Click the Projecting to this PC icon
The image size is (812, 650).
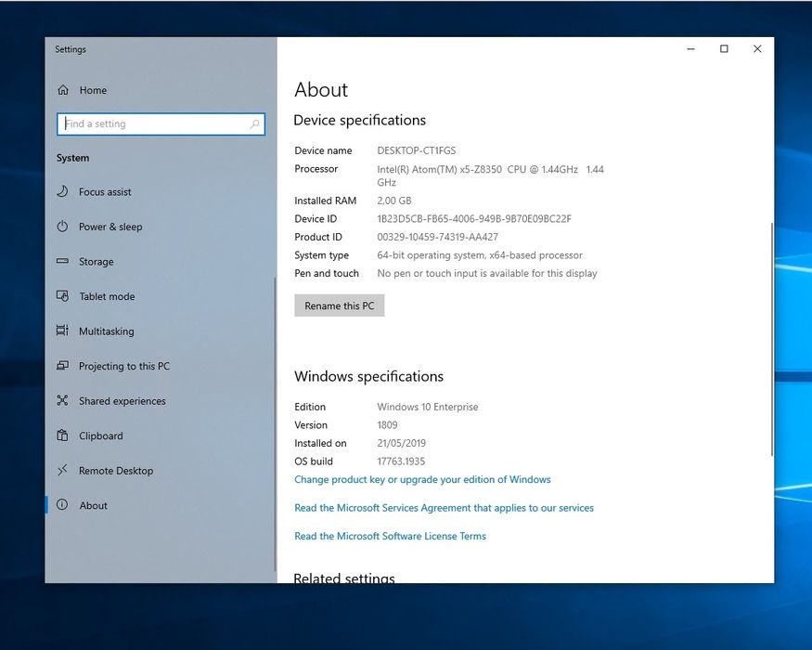[x=62, y=366]
